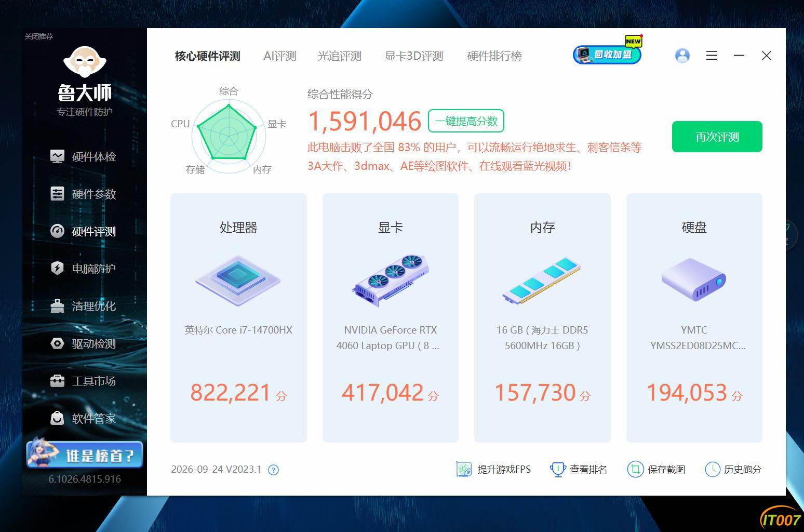Click the memory score 157,730

[535, 392]
